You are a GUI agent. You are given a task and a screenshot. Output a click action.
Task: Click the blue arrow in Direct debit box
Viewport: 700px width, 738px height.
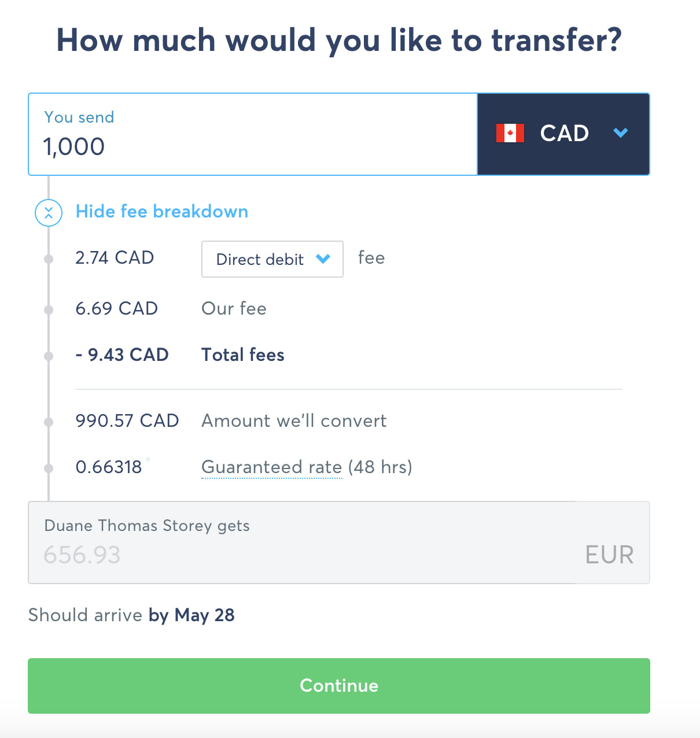(323, 259)
